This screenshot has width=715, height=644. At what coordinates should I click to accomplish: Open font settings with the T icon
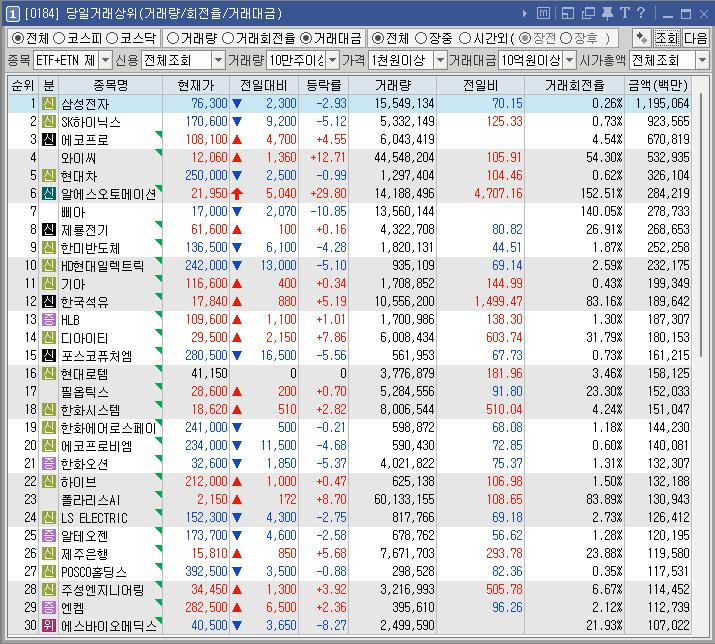(x=625, y=13)
